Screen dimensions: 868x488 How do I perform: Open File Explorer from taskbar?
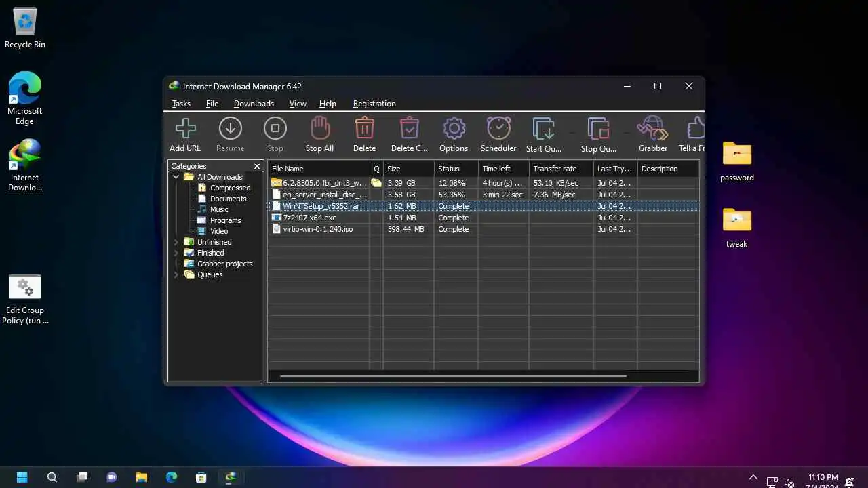pyautogui.click(x=142, y=477)
